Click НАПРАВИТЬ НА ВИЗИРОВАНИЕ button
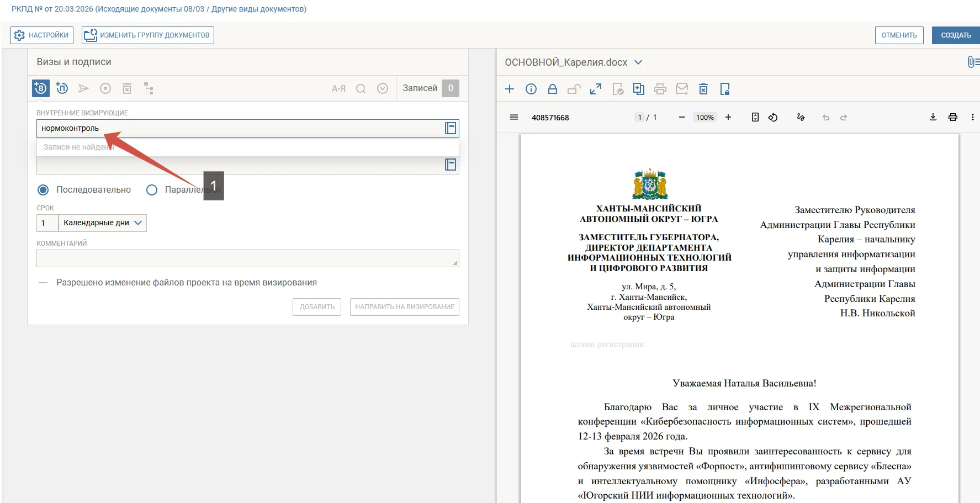Viewport: 980px width, 503px height. tap(405, 307)
